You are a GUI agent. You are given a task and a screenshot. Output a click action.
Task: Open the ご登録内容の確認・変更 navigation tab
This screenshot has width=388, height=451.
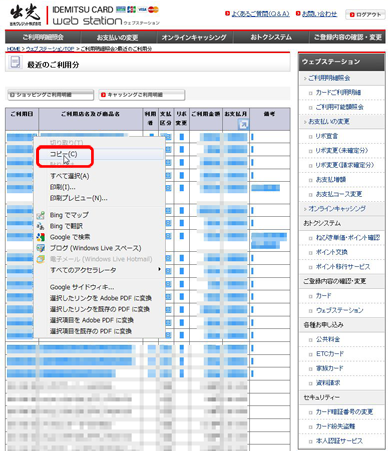347,37
